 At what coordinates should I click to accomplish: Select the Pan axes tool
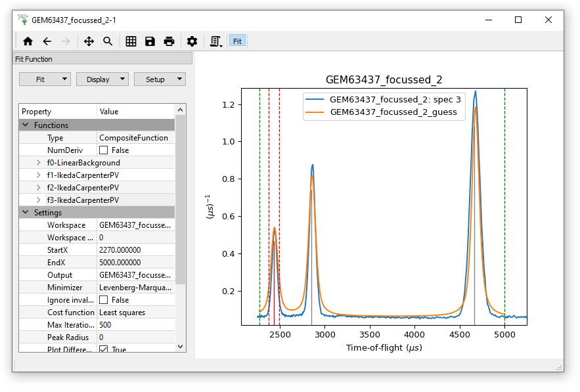(x=89, y=41)
